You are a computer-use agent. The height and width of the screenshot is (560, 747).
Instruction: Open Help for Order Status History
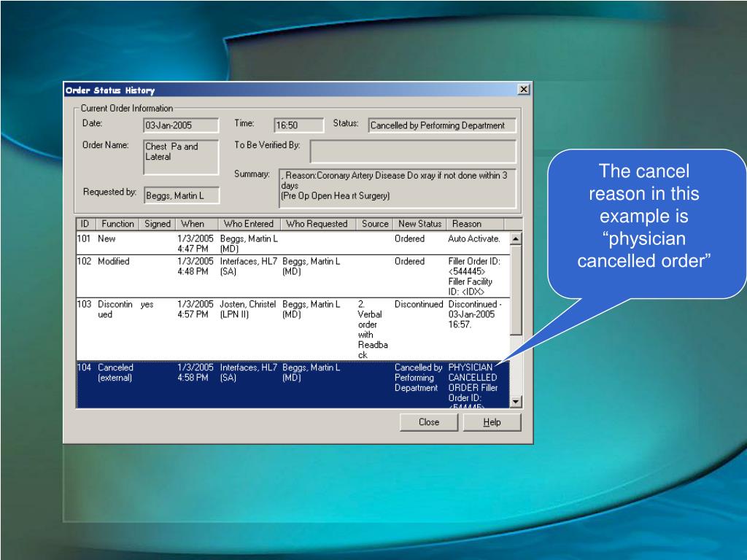pos(492,422)
